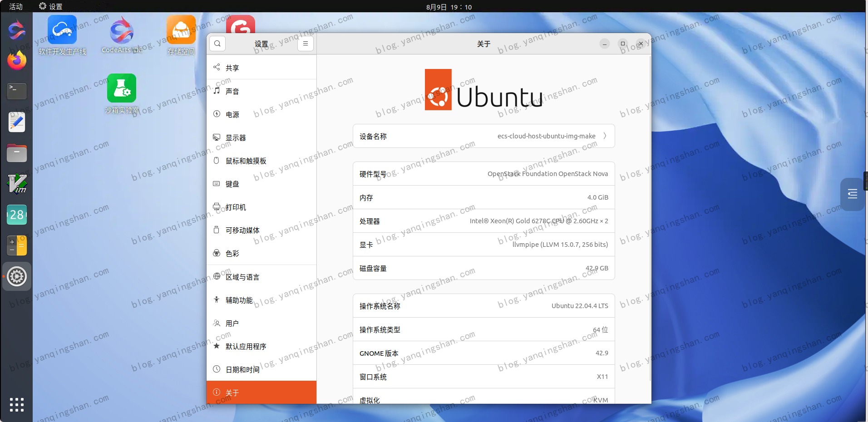The height and width of the screenshot is (422, 868).
Task: Open Displays (显示器) monitor icon
Action: [217, 137]
